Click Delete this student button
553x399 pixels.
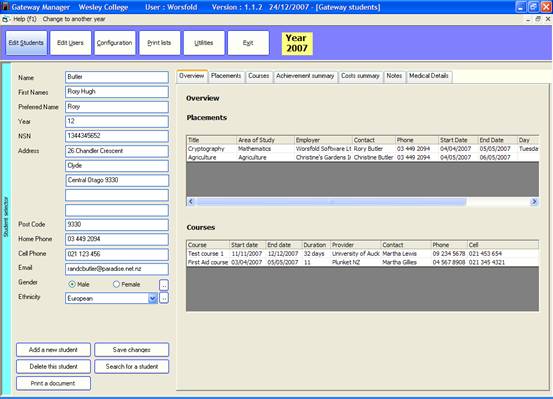pos(53,367)
